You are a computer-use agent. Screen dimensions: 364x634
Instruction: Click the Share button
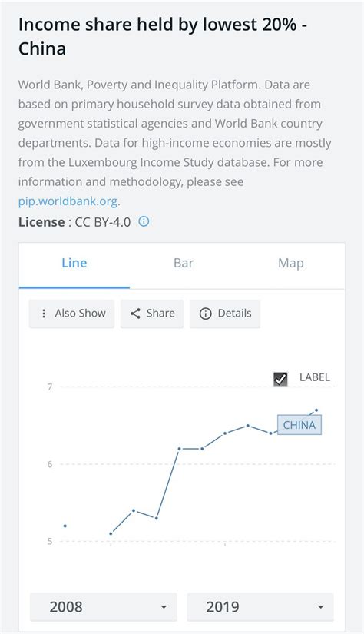(x=152, y=314)
